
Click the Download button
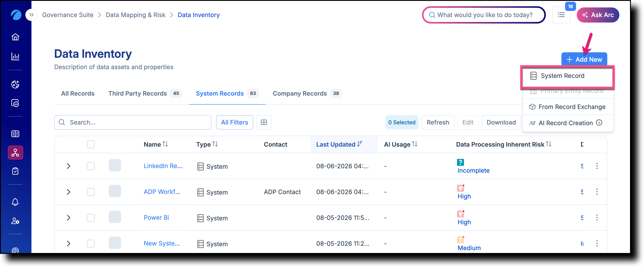[x=501, y=122]
